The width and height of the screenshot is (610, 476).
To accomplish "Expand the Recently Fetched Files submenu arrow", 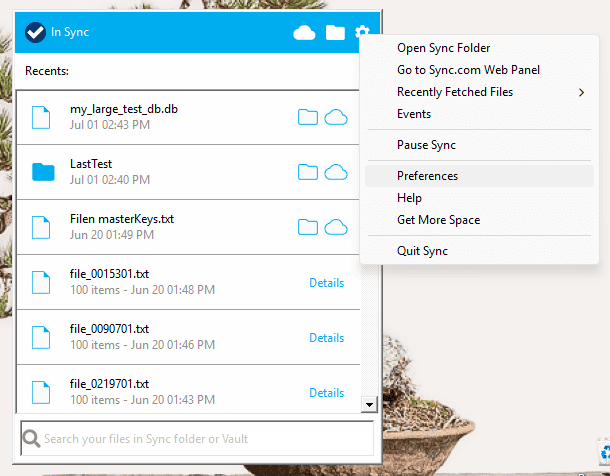I will [582, 92].
